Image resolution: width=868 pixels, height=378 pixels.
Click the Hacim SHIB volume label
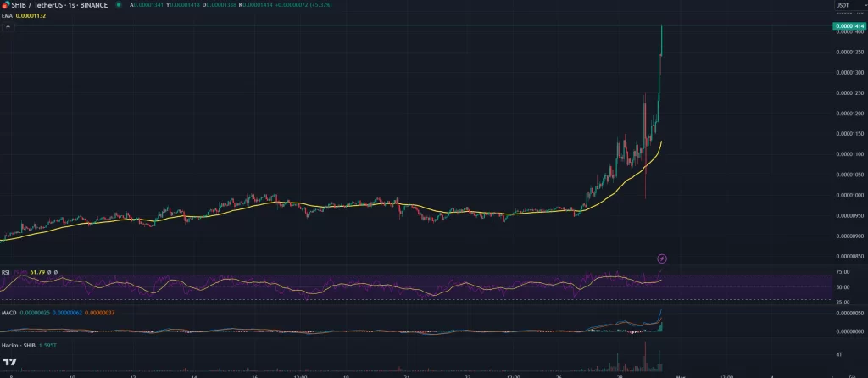point(17,346)
